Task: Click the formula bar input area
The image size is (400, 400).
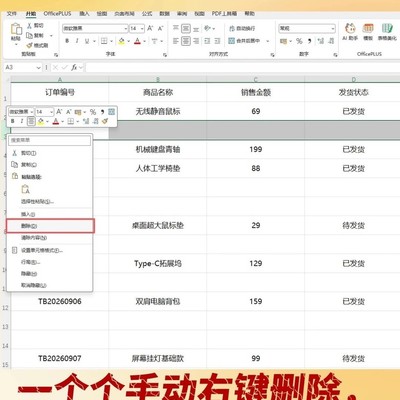Action: tap(243, 67)
